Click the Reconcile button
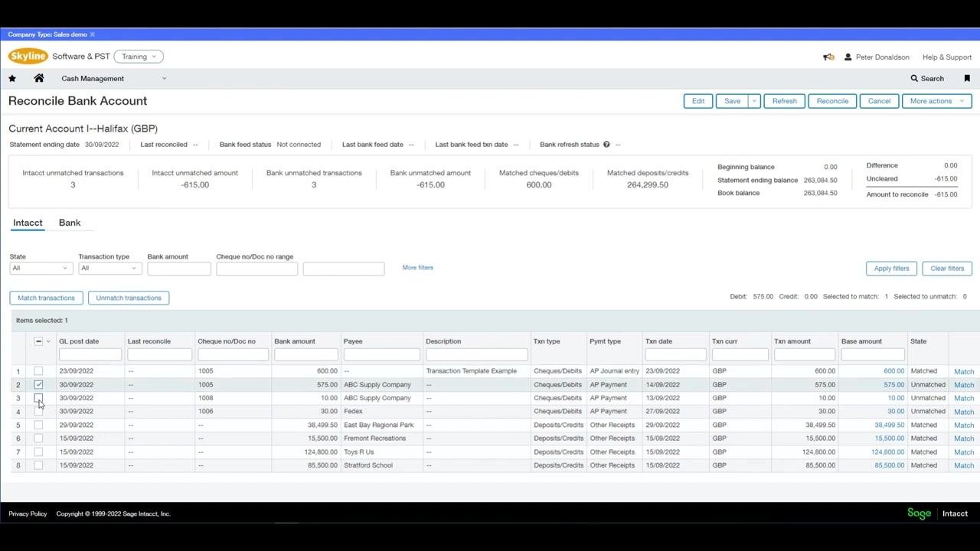Image resolution: width=980 pixels, height=551 pixels. point(832,101)
